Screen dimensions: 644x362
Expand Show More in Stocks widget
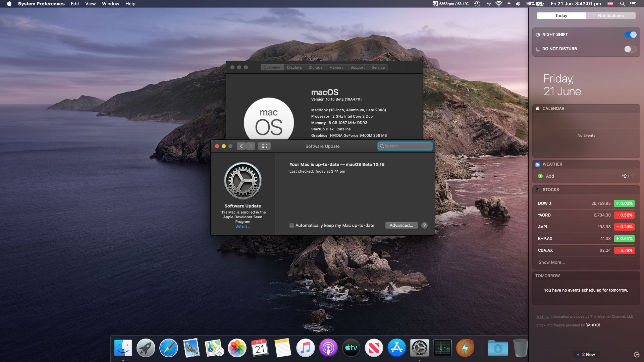(x=551, y=262)
